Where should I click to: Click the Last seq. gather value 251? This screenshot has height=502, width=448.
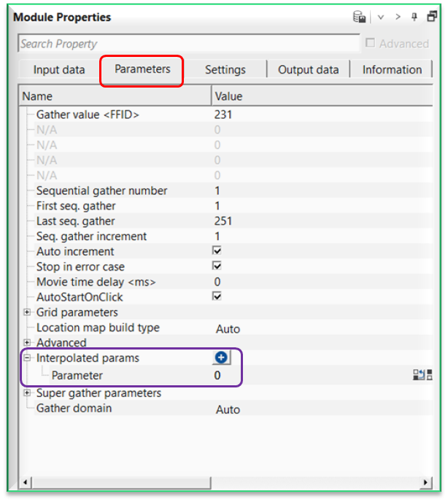pyautogui.click(x=223, y=221)
